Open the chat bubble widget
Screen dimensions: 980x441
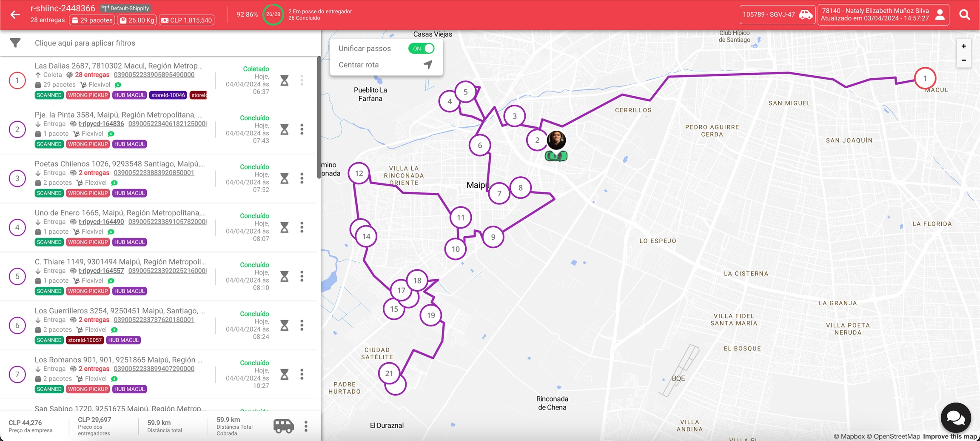(x=955, y=418)
